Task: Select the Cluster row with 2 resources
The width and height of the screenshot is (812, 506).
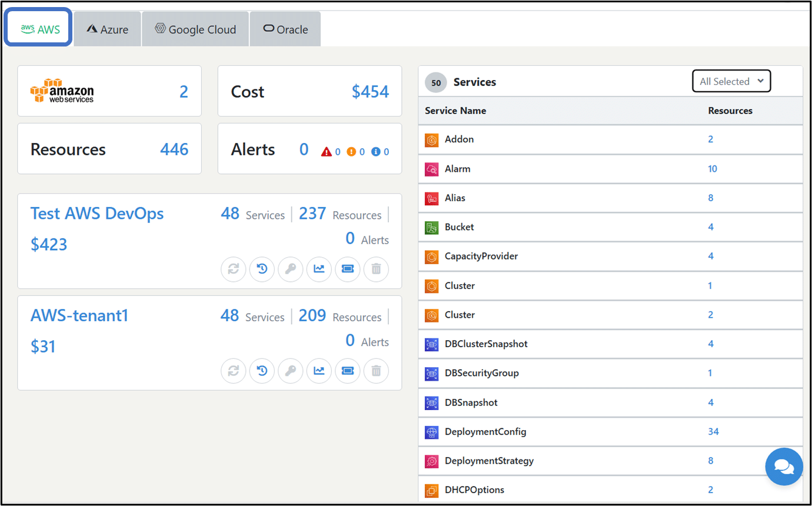Action: 610,315
